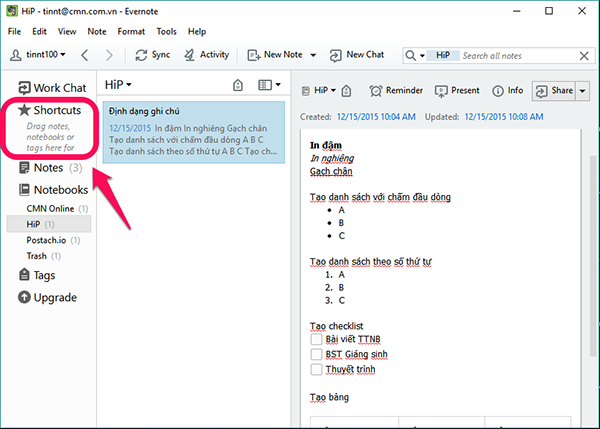600x429 pixels.
Task: Open the Tools menu
Action: (166, 31)
